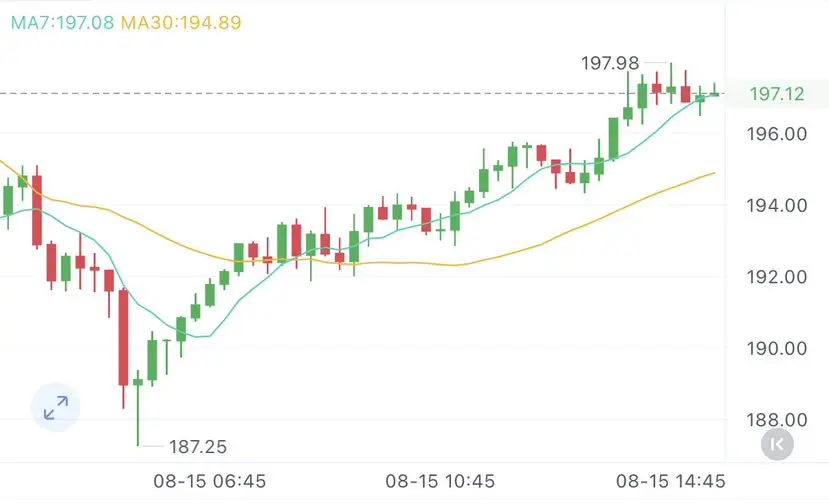
Task: Tap the gray K chart-type icon
Action: pyautogui.click(x=777, y=444)
